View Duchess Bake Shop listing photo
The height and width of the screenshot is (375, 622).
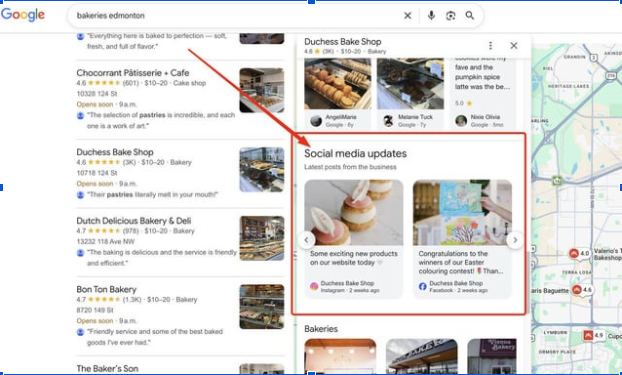coord(262,169)
